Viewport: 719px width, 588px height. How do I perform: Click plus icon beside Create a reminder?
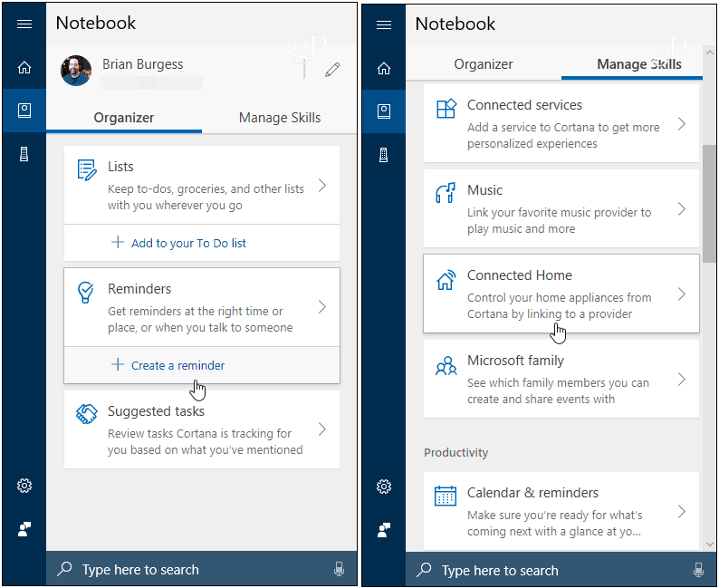pyautogui.click(x=118, y=364)
